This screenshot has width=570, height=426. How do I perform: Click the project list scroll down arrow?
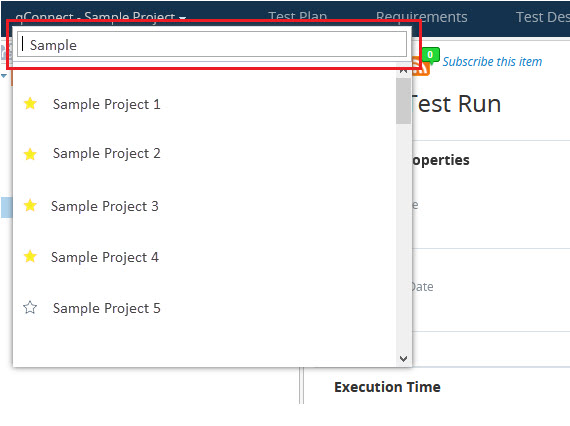(x=403, y=359)
